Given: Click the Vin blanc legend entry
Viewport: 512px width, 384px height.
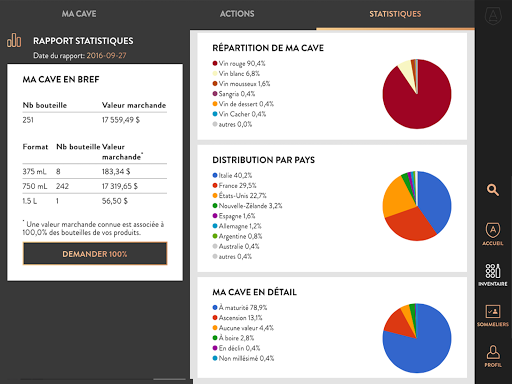Looking at the screenshot, I should (x=236, y=73).
